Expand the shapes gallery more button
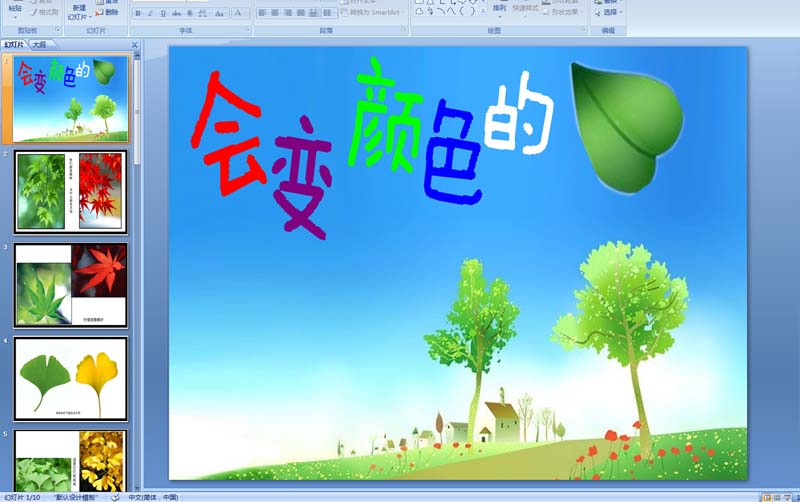Screen dimensions: 800x502 [x=483, y=12]
